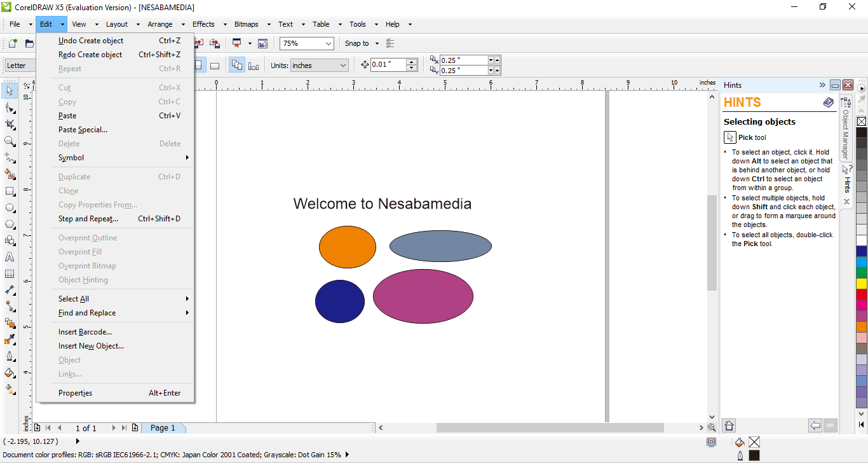Image resolution: width=868 pixels, height=463 pixels.
Task: Open the Units dropdown set to inches
Action: tap(343, 66)
